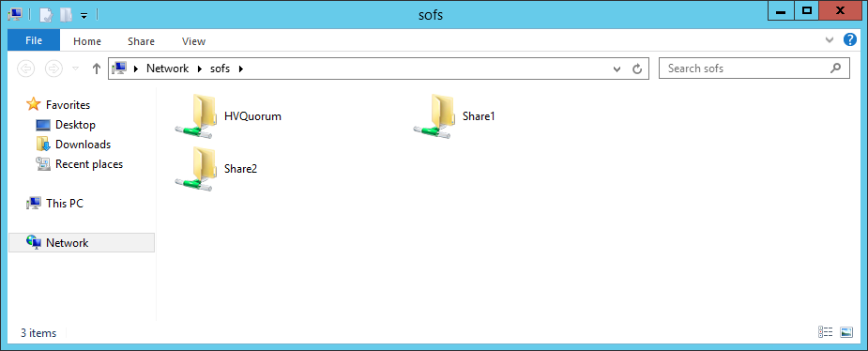Open address bar history dropdown

coord(617,69)
